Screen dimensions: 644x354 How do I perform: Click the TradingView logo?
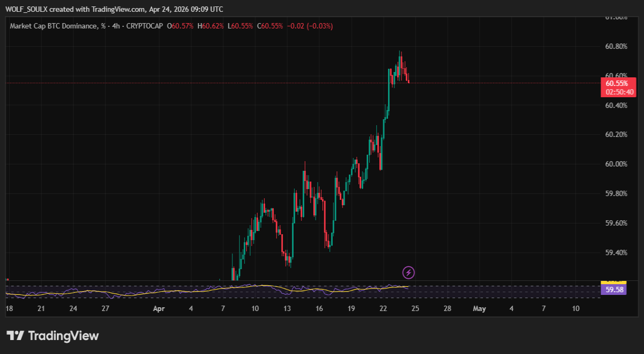[x=53, y=336]
